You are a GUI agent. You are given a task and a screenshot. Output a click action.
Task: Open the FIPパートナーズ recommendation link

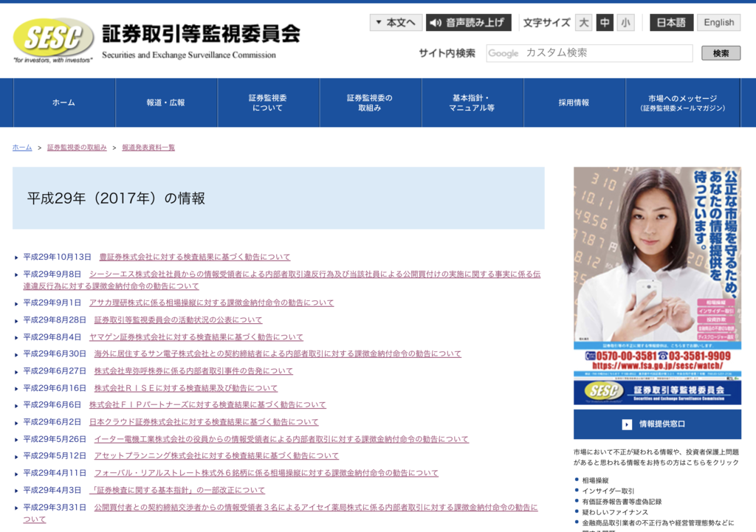point(207,405)
